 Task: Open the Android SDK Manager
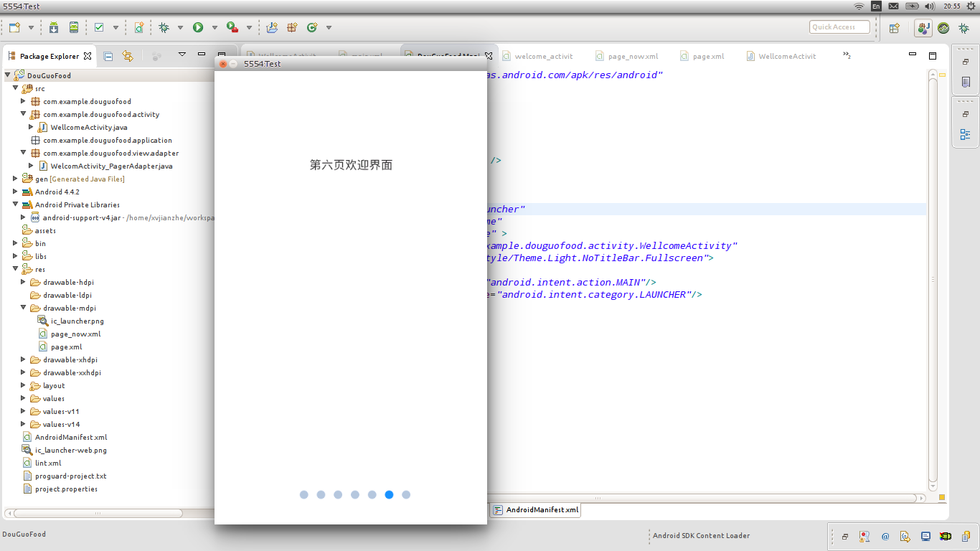click(52, 27)
